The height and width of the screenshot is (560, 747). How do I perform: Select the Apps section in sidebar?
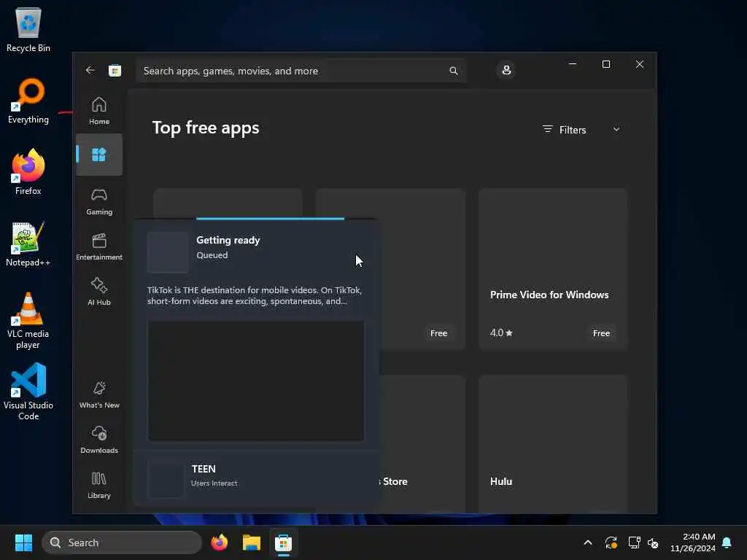pos(99,155)
